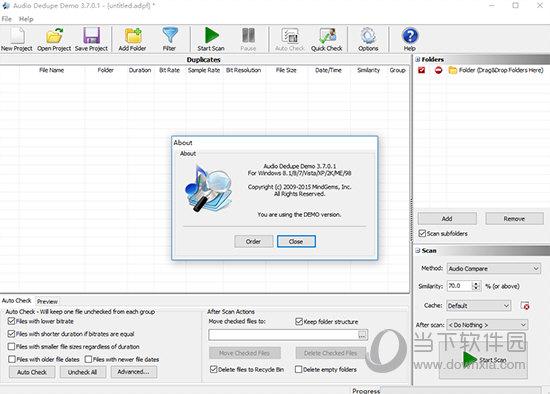Toggle Keep folder structure checkbox
The width and height of the screenshot is (550, 394).
[x=299, y=321]
